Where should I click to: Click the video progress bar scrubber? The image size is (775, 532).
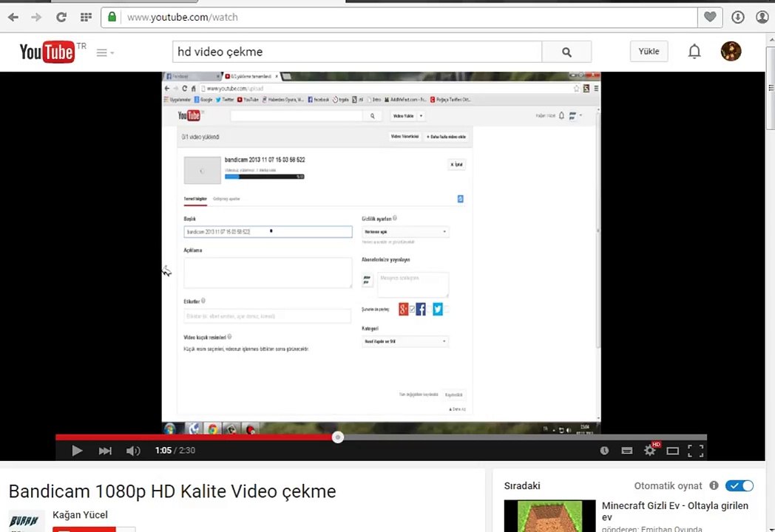pyautogui.click(x=338, y=437)
